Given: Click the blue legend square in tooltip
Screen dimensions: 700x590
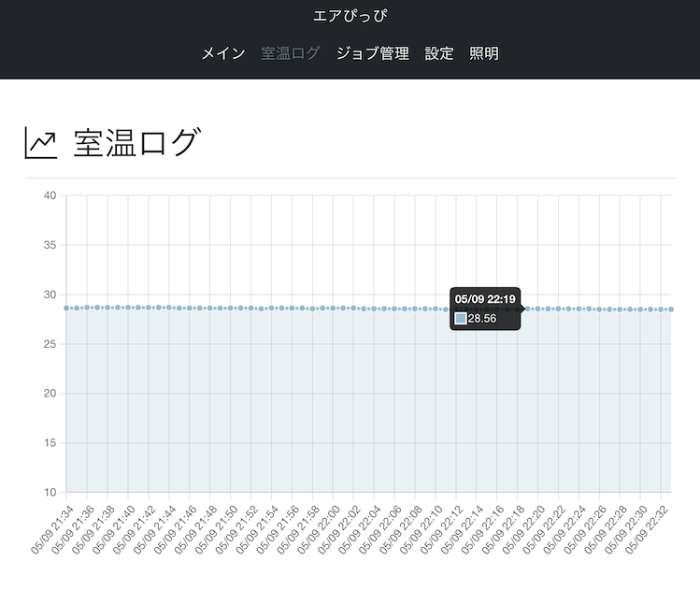Looking at the screenshot, I should point(460,319).
